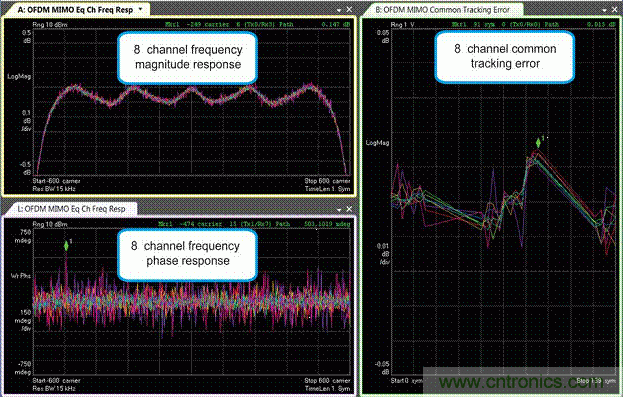Open trace A data dropdown arrow in tab
623x397 pixels.
(x=140, y=9)
